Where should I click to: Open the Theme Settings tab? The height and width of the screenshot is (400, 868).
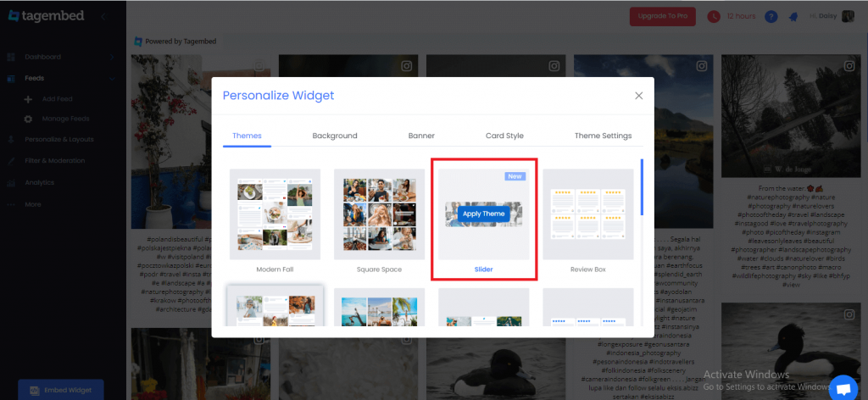(x=603, y=136)
